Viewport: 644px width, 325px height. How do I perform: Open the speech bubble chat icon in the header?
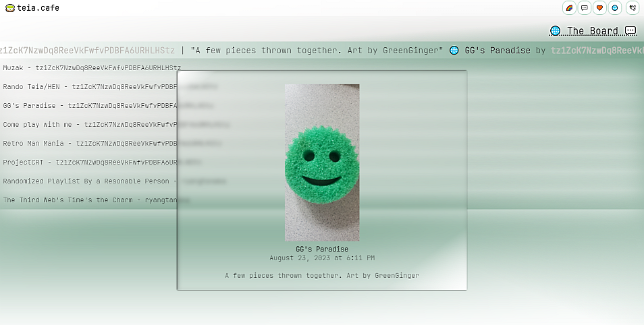pos(585,8)
